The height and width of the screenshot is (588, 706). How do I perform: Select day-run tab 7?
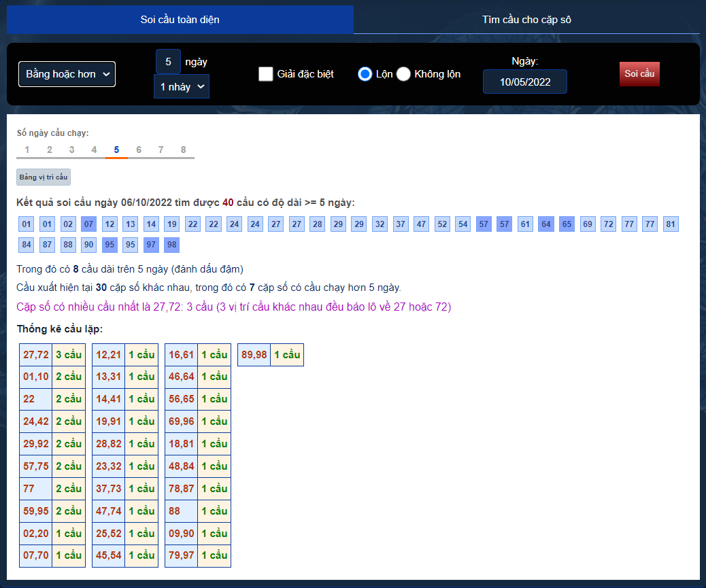click(161, 150)
